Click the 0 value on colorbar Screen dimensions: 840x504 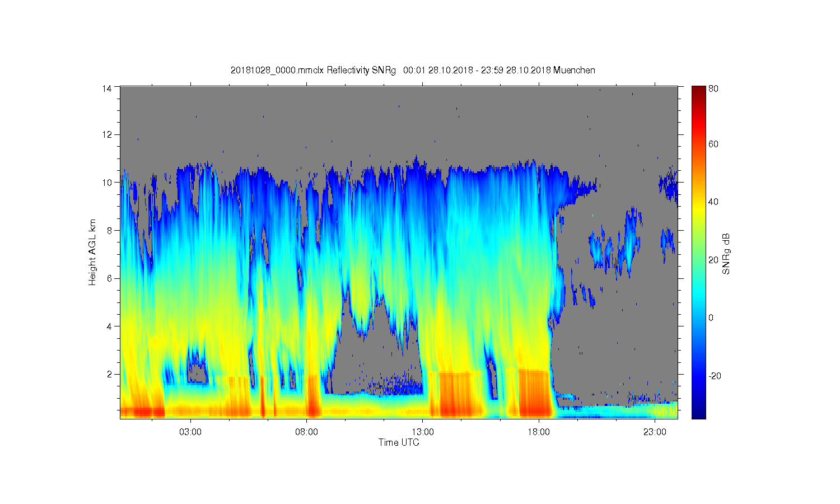point(711,318)
